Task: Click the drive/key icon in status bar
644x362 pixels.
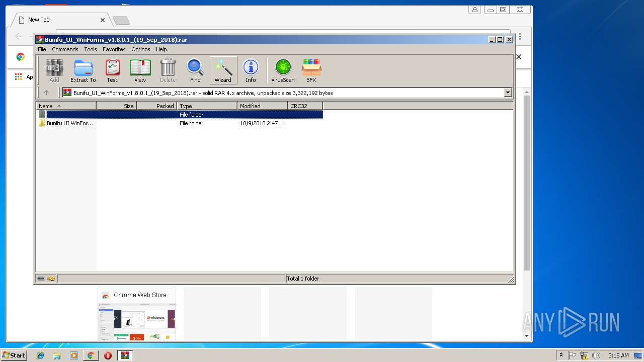Action: [46, 279]
